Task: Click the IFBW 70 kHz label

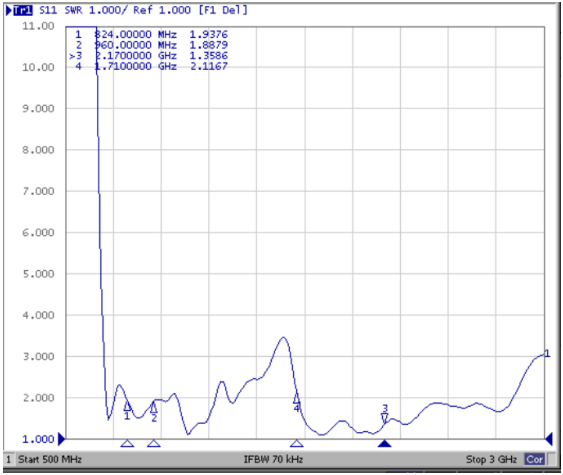Action: (x=273, y=459)
